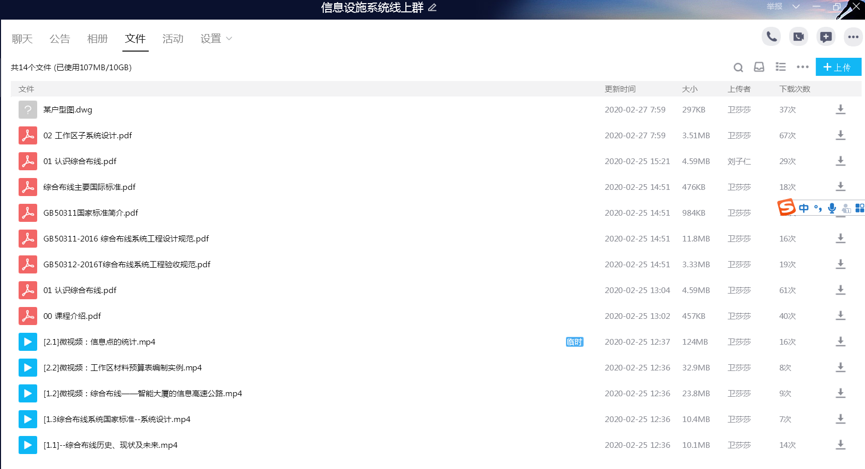The image size is (865, 469).
Task: Click the pencil icon to edit group name
Action: 432,8
